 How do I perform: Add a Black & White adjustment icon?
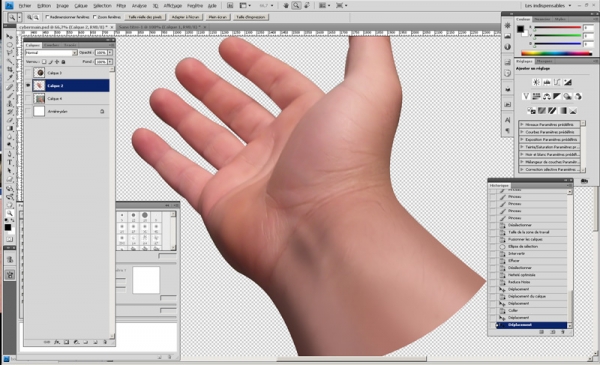pos(557,96)
